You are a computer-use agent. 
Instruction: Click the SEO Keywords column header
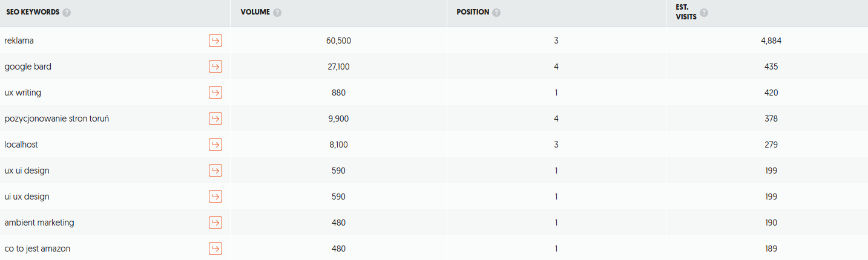33,12
